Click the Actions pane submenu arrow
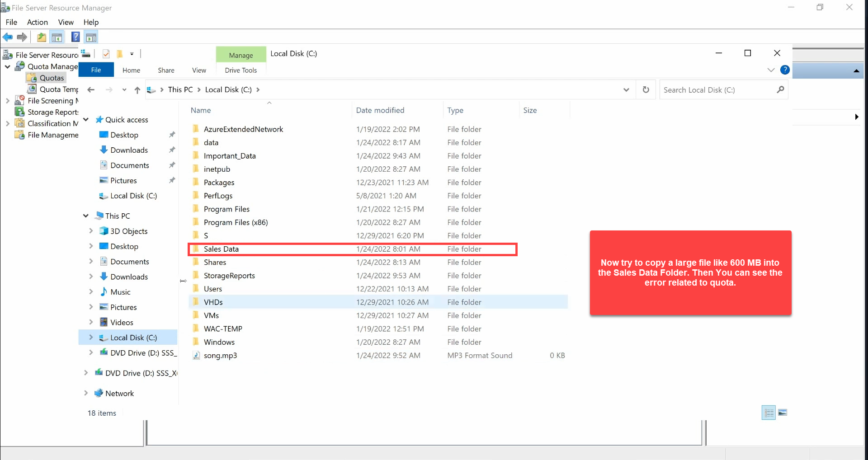This screenshot has width=868, height=460. click(x=857, y=117)
